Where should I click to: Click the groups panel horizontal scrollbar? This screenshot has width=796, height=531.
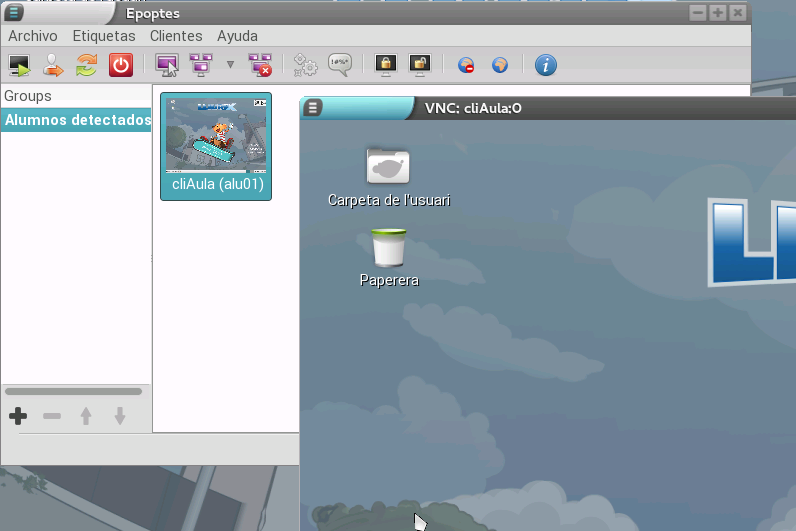click(74, 392)
